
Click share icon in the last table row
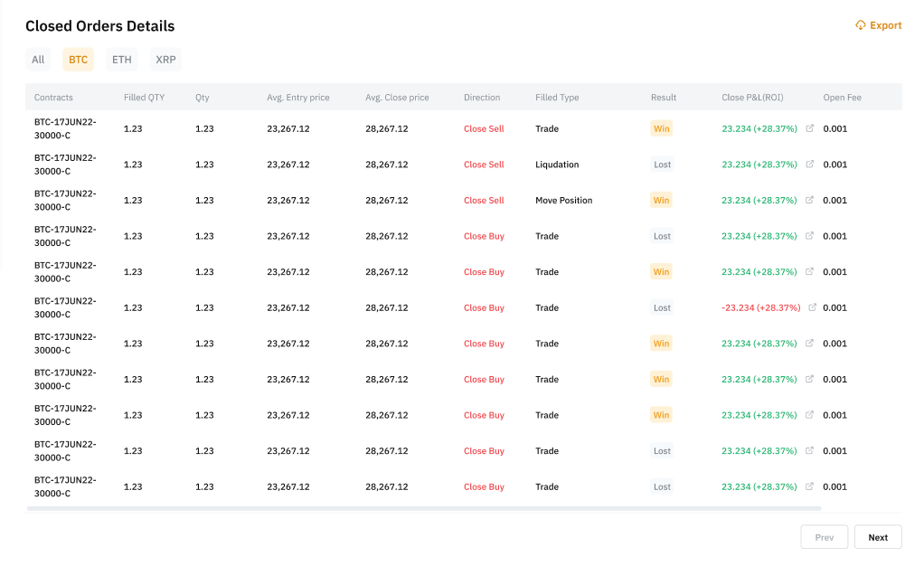tap(809, 486)
